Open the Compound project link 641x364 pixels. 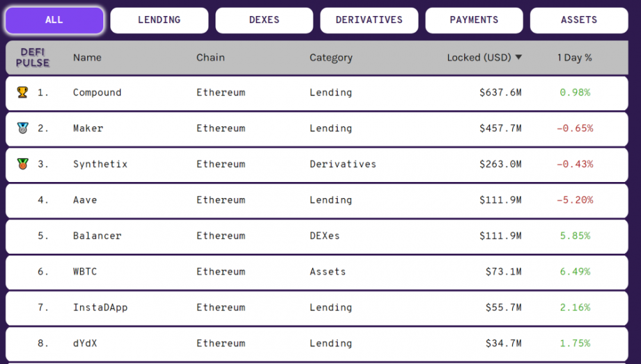tap(97, 92)
